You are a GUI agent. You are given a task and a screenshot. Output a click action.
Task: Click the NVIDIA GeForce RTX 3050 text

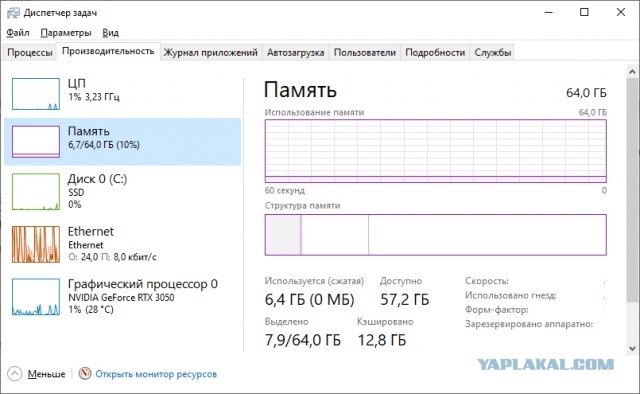[x=121, y=297]
